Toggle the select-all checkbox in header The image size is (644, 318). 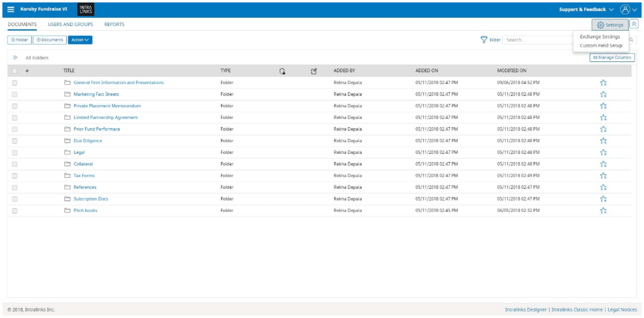(x=15, y=71)
